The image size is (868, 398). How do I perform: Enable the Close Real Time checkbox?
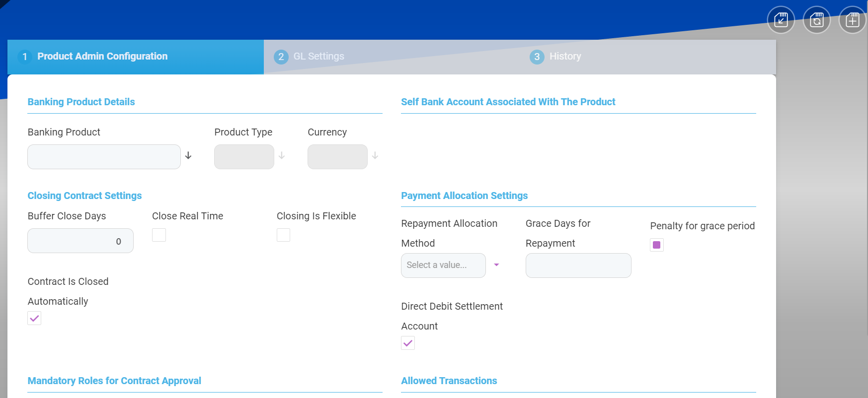(x=159, y=235)
